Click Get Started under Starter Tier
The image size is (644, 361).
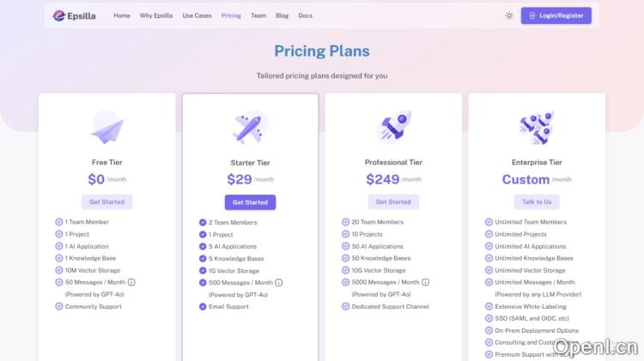[x=250, y=202]
